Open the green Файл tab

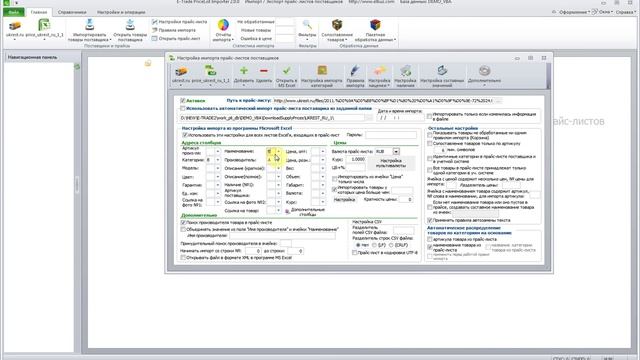13,12
